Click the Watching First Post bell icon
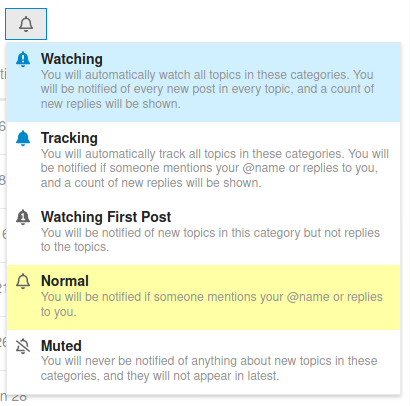This screenshot has height=406, width=410. tap(23, 217)
